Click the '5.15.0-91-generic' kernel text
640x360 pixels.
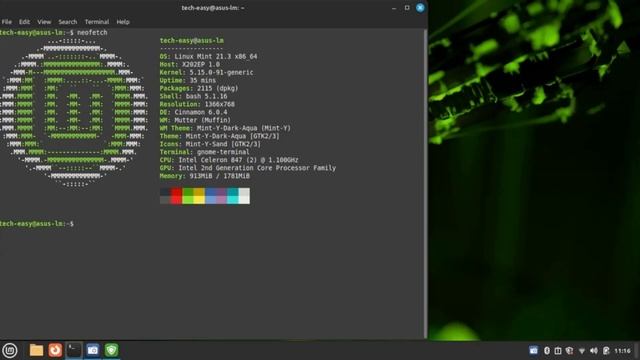[x=221, y=72]
